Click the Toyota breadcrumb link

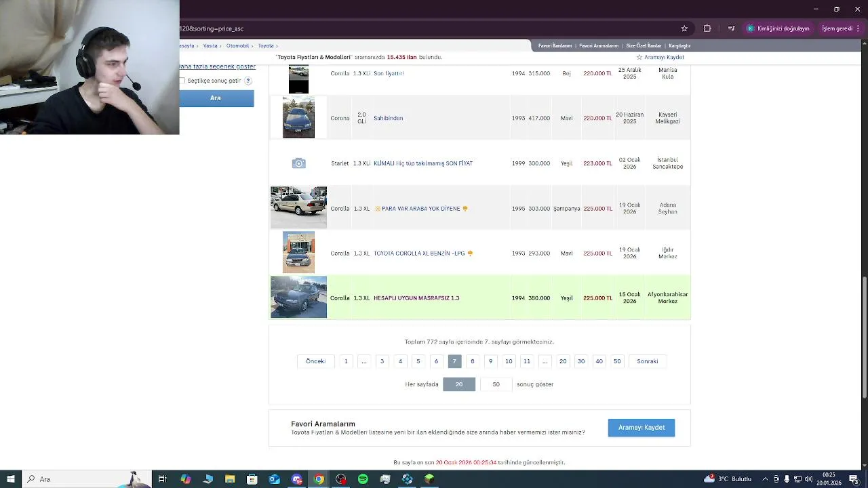[266, 45]
